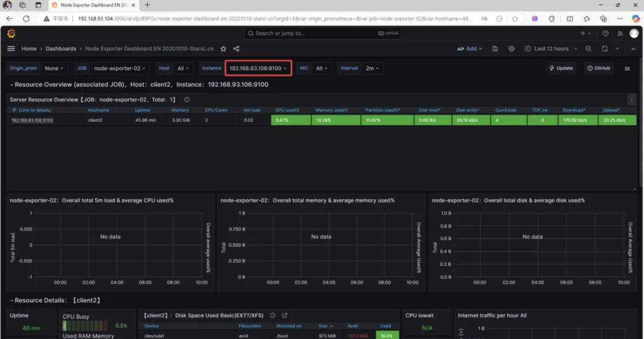
Task: Star the dashboard as favorite
Action: tap(223, 49)
